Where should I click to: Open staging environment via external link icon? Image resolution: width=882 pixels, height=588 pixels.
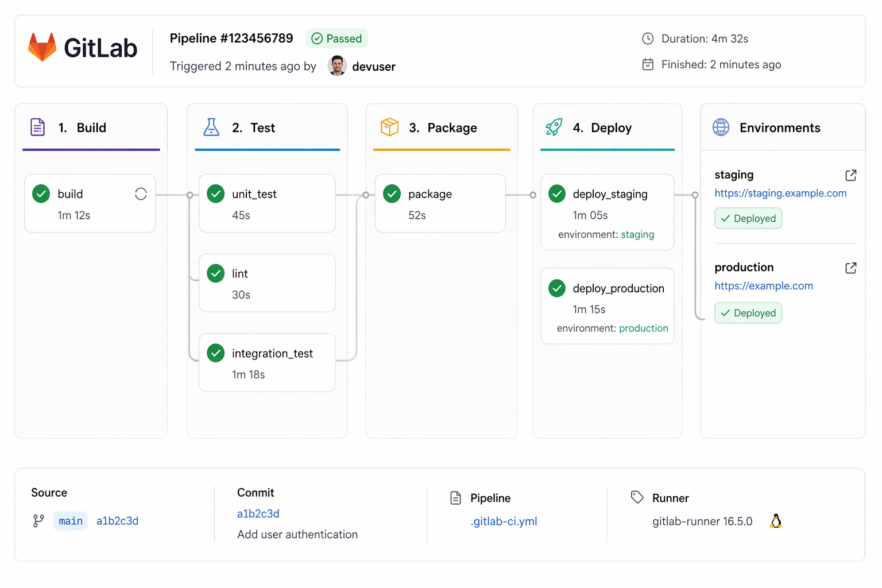point(851,175)
